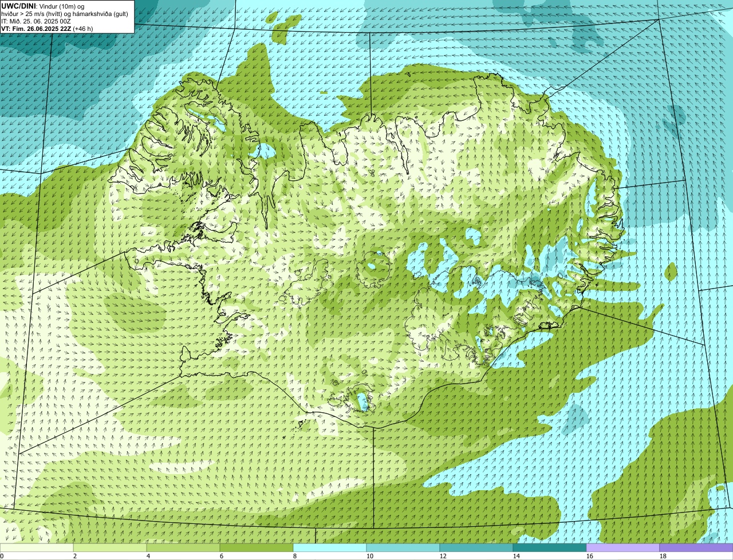Select the light cyan 8–10 m/s legend swatch
This screenshot has height=560, width=733.
pos(330,548)
